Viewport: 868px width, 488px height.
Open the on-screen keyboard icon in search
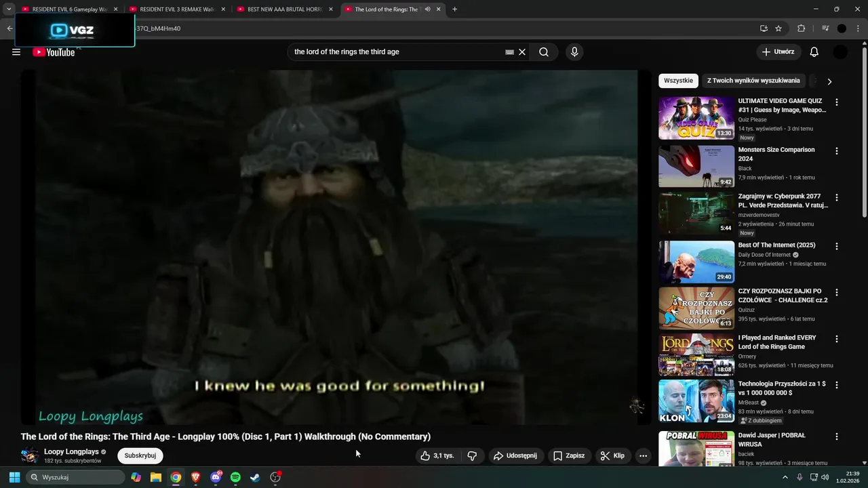[x=509, y=52]
